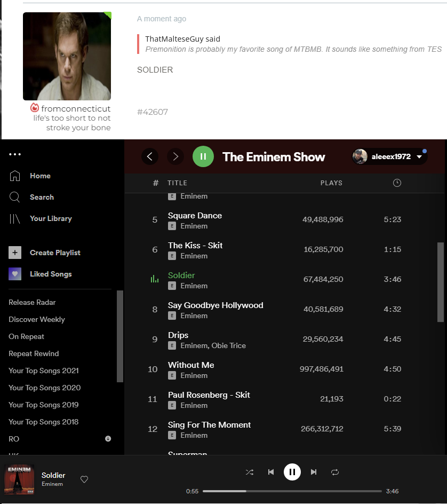Click the ThatMalteseGuy said quote header
This screenshot has width=447, height=504.
(183, 39)
